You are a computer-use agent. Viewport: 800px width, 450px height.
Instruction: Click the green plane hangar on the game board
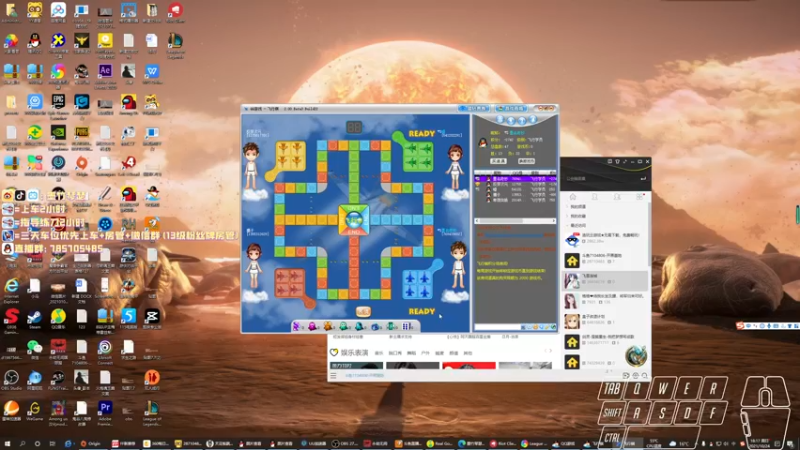(418, 156)
